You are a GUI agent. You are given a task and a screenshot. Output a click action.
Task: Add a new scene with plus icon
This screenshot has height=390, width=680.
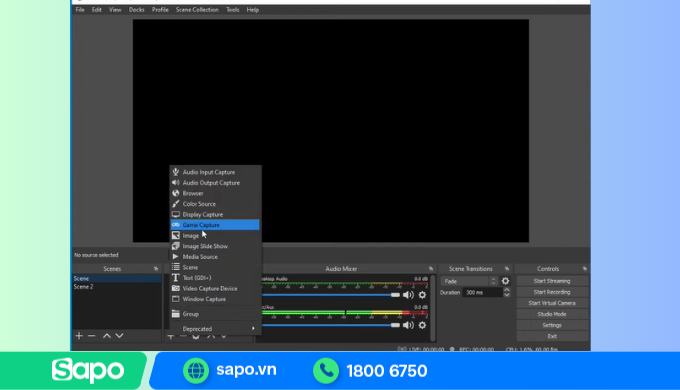tap(79, 336)
